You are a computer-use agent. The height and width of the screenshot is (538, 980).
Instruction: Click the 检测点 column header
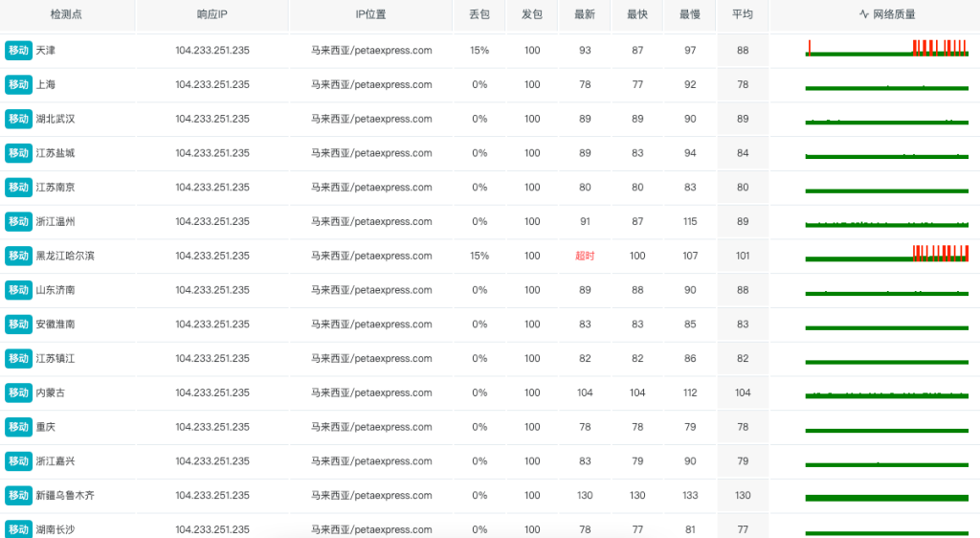point(66,15)
